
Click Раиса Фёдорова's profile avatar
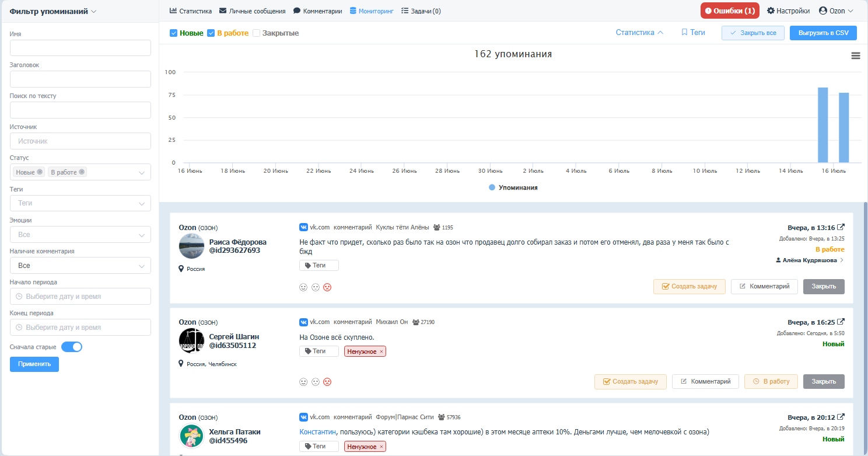point(191,246)
